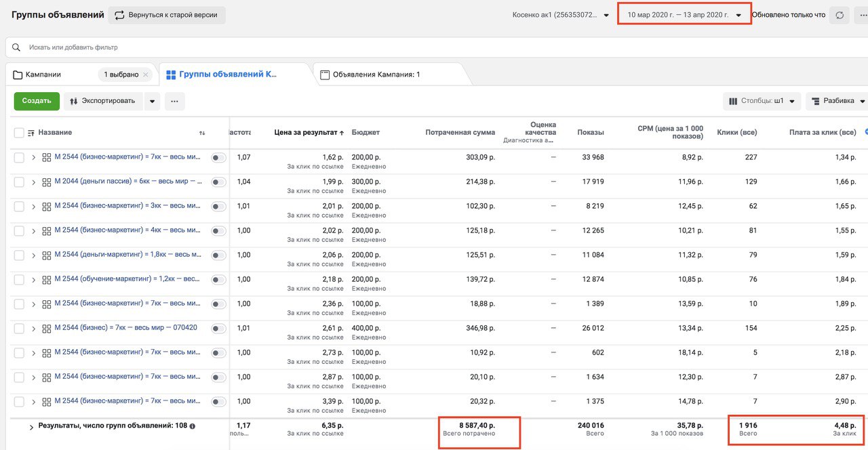
Task: Open the three-dots menu beside Export
Action: coord(174,102)
